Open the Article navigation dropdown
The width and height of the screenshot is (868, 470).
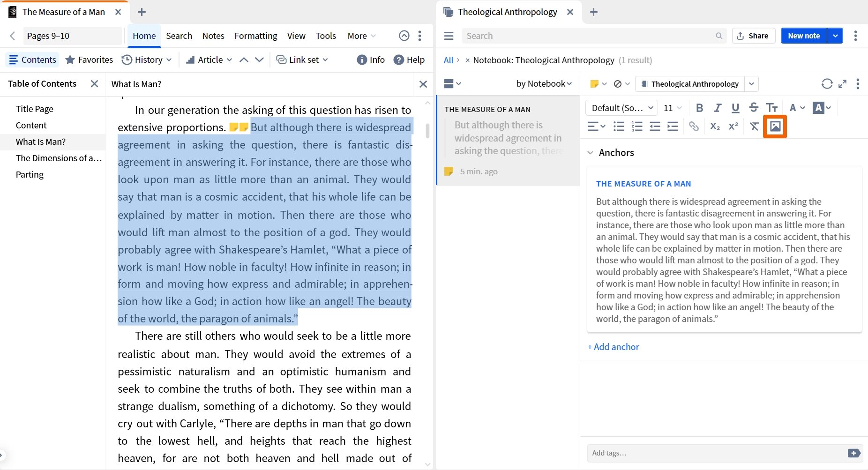point(209,60)
